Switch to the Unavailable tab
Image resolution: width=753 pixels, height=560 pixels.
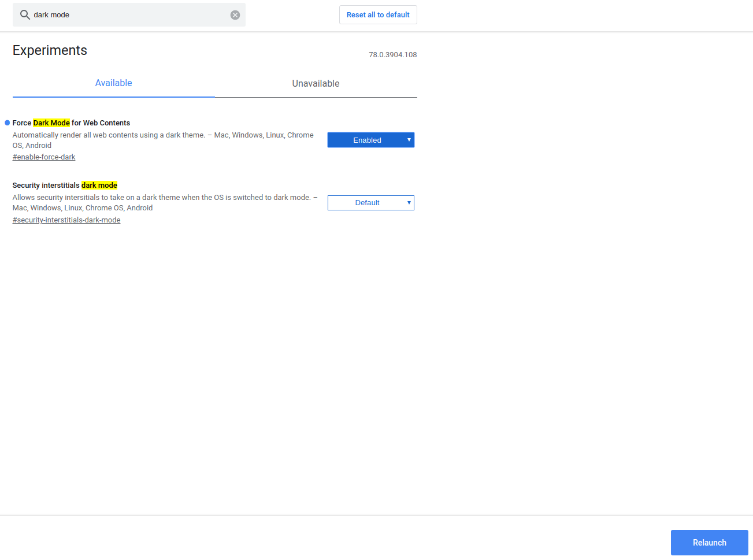click(x=316, y=84)
